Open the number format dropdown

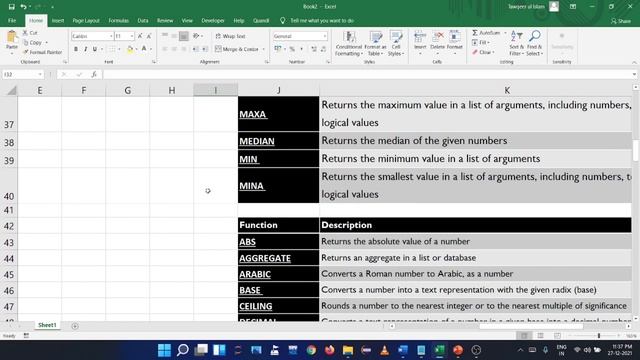tap(324, 36)
